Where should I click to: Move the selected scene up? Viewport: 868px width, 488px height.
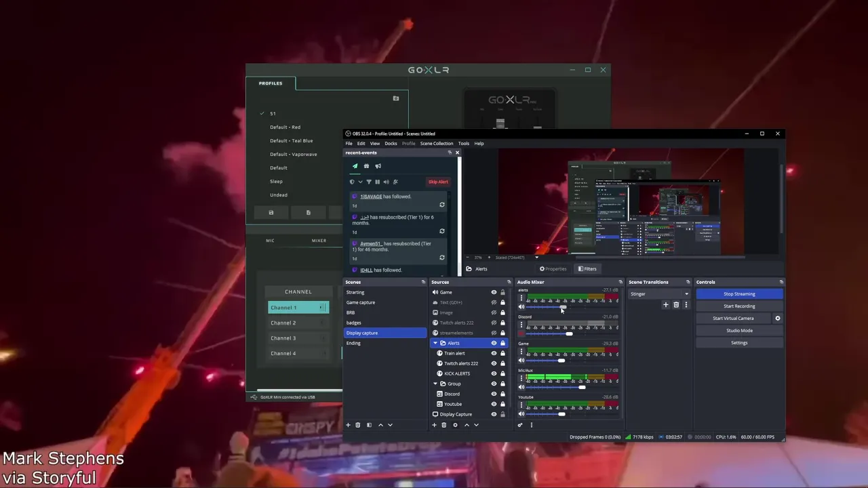(380, 425)
